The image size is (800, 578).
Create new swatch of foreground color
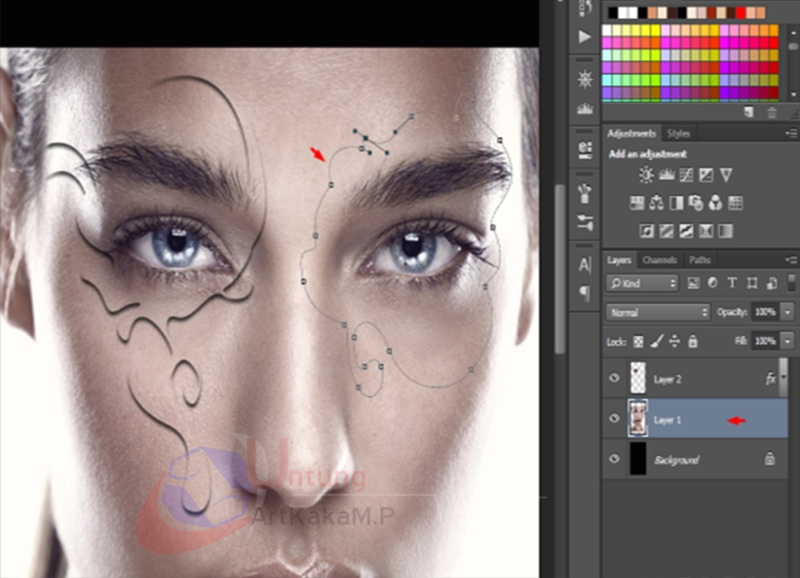pos(748,112)
